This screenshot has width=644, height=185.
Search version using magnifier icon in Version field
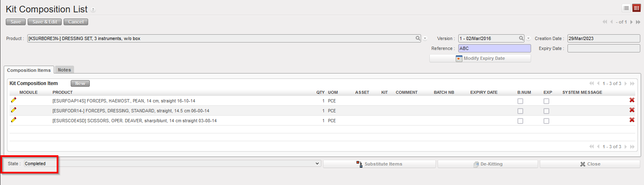[521, 38]
